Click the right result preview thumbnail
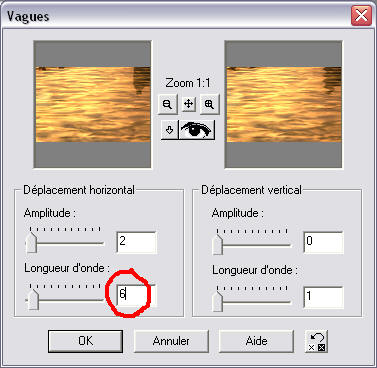 coord(284,104)
